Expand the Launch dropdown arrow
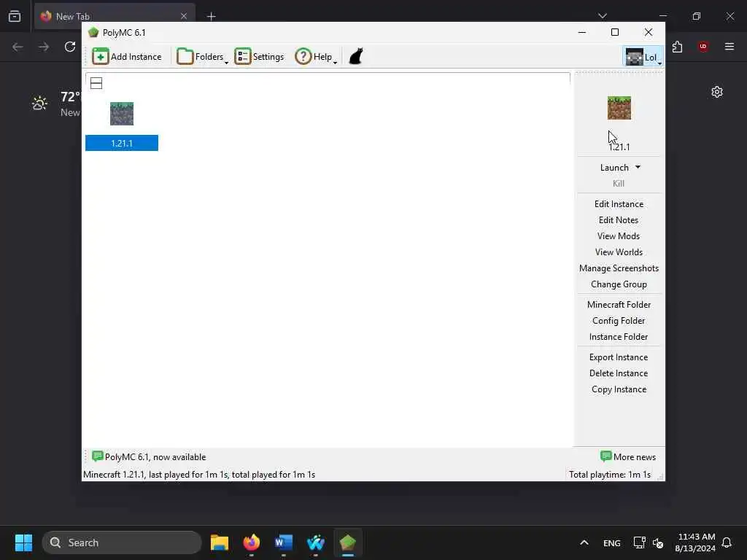 point(638,167)
